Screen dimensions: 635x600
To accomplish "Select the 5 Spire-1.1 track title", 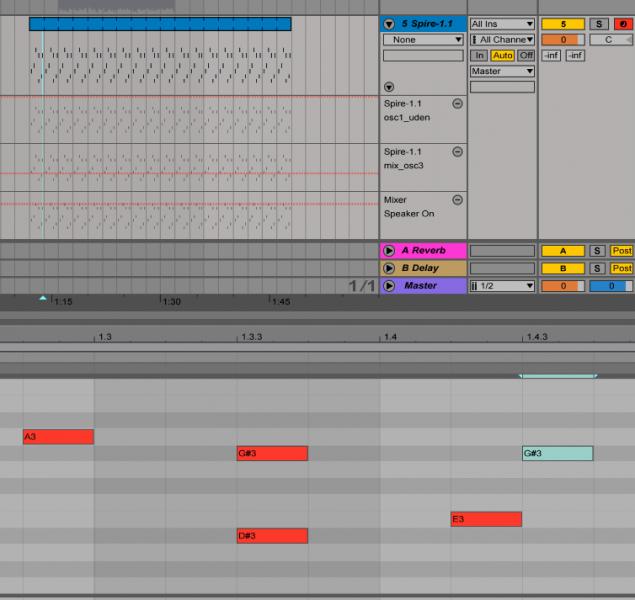I will point(427,24).
